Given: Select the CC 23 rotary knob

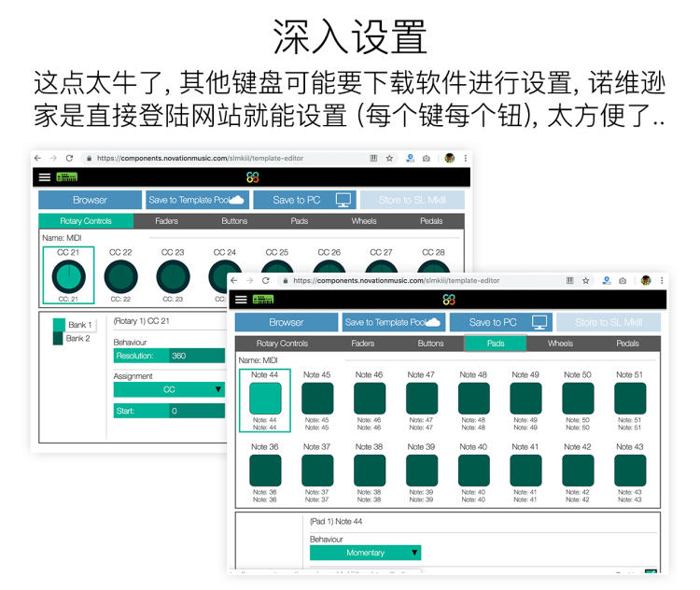Looking at the screenshot, I should tap(174, 276).
